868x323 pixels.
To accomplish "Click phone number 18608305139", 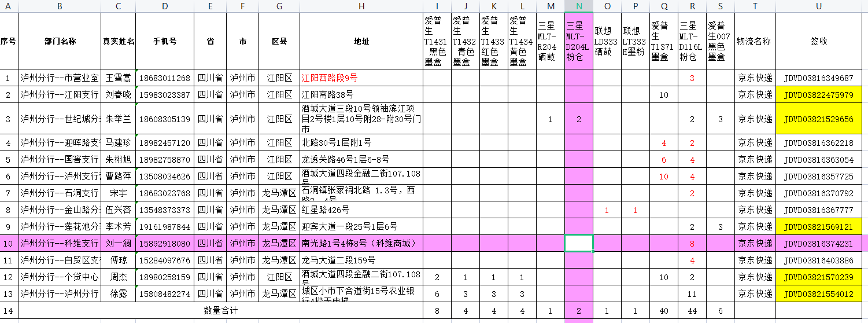I will [165, 119].
